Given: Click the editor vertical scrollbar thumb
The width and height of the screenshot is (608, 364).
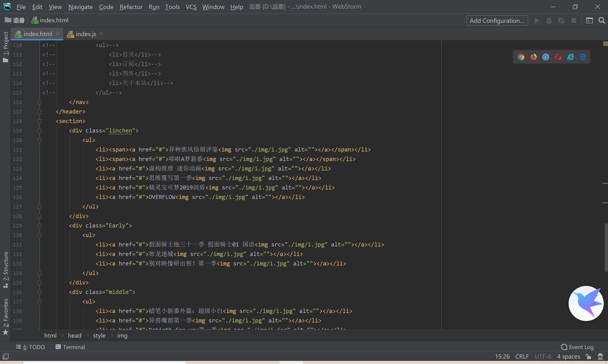Looking at the screenshot, I should tap(606, 248).
